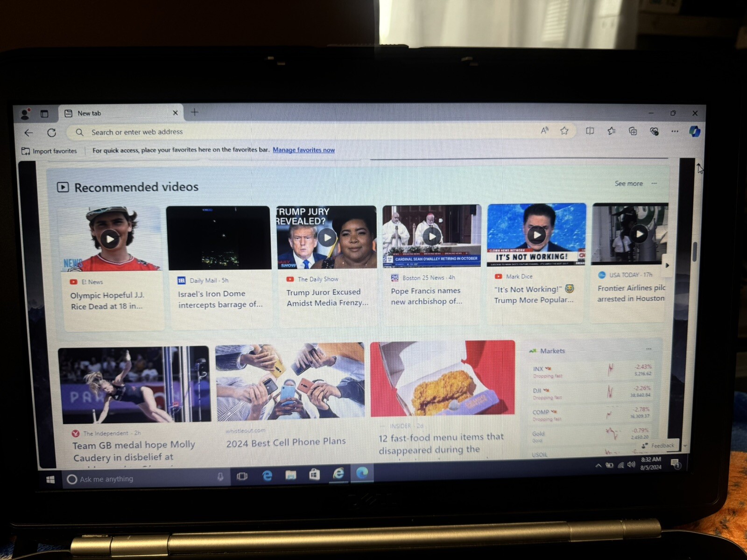Show hidden tray icons chevron
The image size is (747, 560).
598,465
